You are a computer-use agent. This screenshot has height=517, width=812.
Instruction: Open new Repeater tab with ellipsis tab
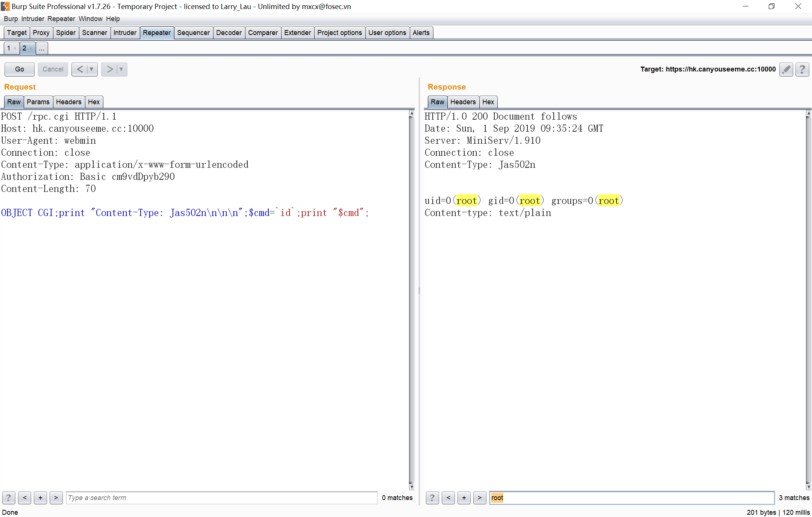point(42,48)
